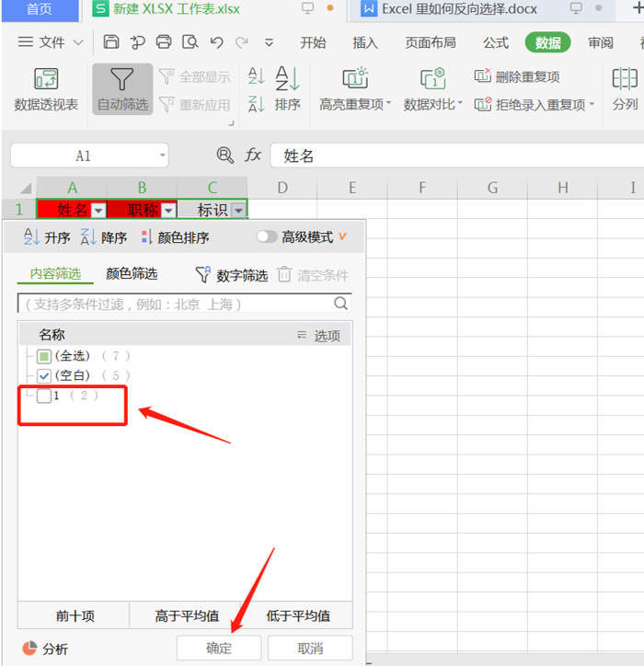644x666 pixels.
Task: Switch to the 插入 ribbon tab
Action: click(365, 42)
